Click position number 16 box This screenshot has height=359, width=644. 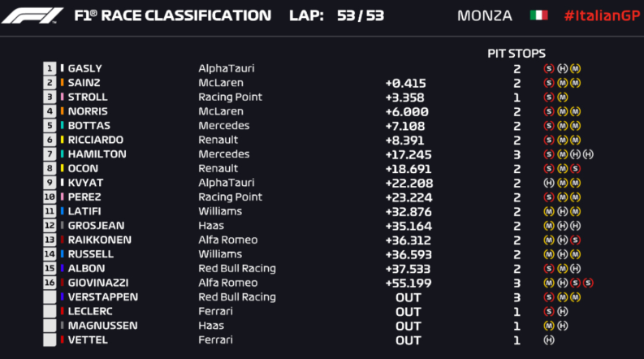pos(50,283)
